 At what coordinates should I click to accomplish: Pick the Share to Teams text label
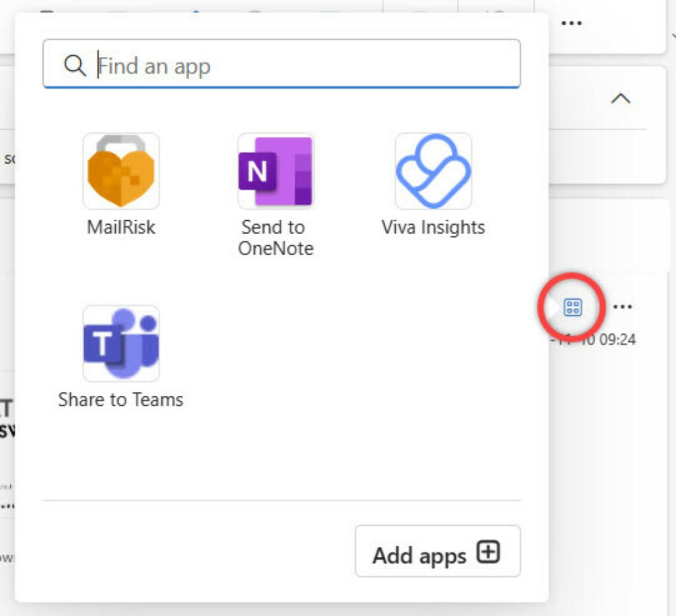click(121, 399)
